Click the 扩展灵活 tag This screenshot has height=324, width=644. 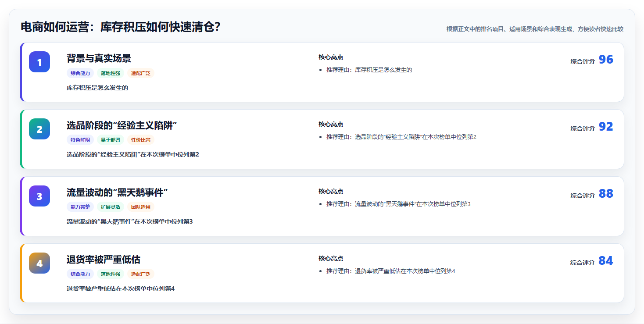(x=111, y=207)
